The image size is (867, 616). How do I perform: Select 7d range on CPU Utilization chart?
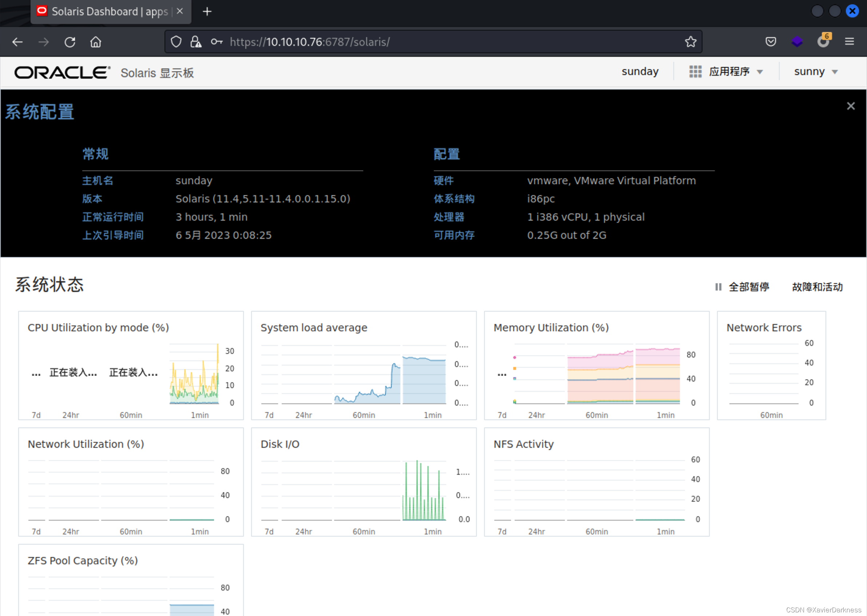coord(36,415)
